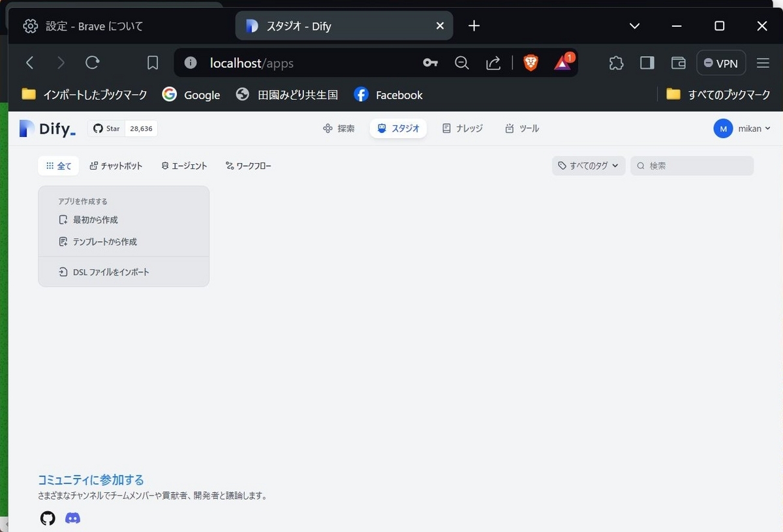
Task: Click the search magnifier icon
Action: click(641, 166)
